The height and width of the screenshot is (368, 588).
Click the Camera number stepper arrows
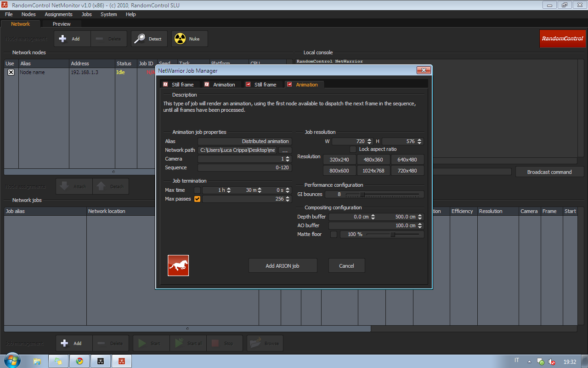(288, 159)
